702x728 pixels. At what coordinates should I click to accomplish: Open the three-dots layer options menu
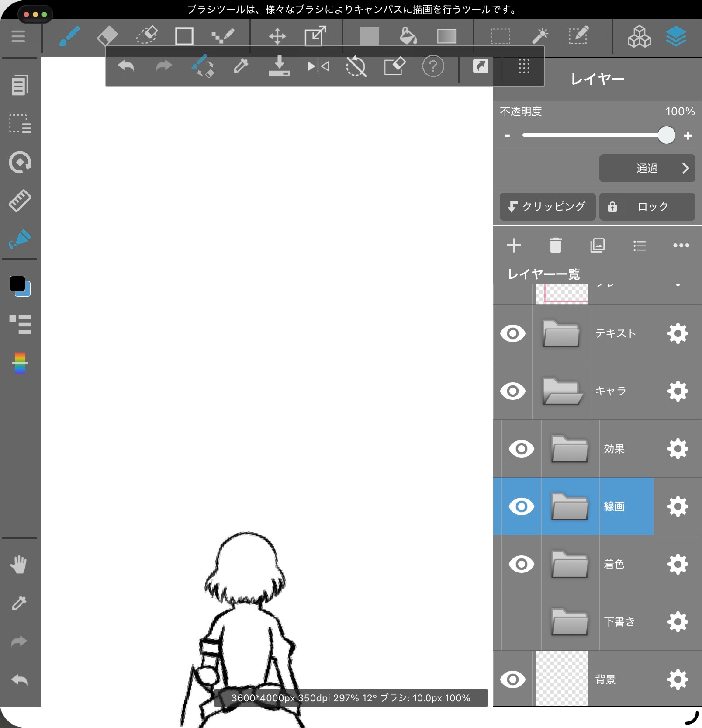[x=681, y=246]
